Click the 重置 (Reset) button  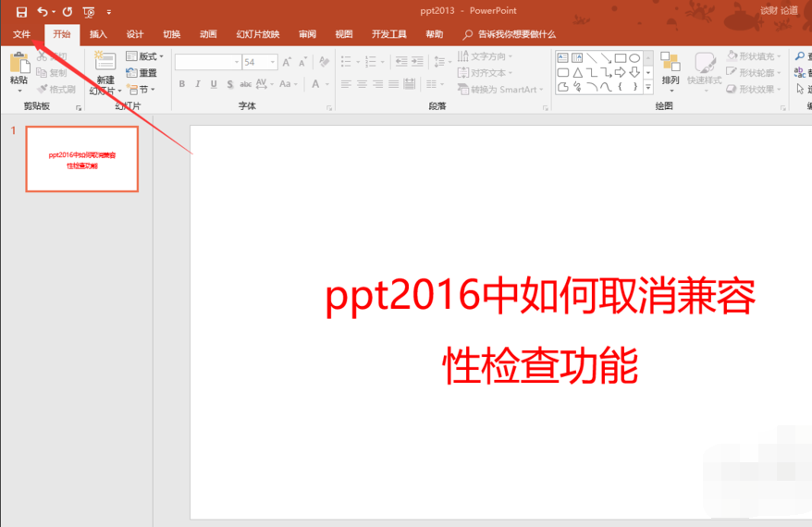coord(141,72)
